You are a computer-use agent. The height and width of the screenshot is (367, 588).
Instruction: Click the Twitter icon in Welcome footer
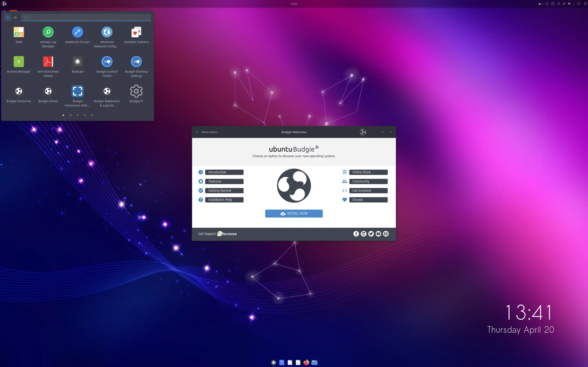[371, 234]
